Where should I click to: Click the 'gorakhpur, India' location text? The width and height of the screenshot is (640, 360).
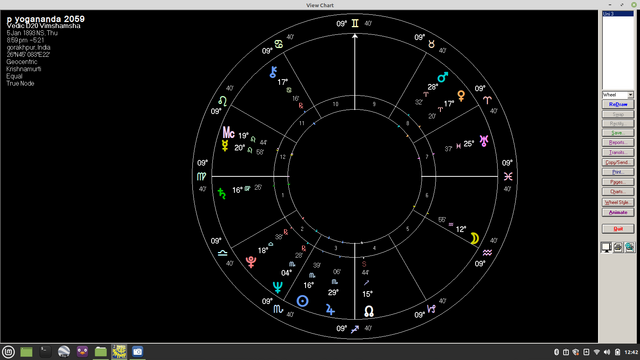coord(29,47)
